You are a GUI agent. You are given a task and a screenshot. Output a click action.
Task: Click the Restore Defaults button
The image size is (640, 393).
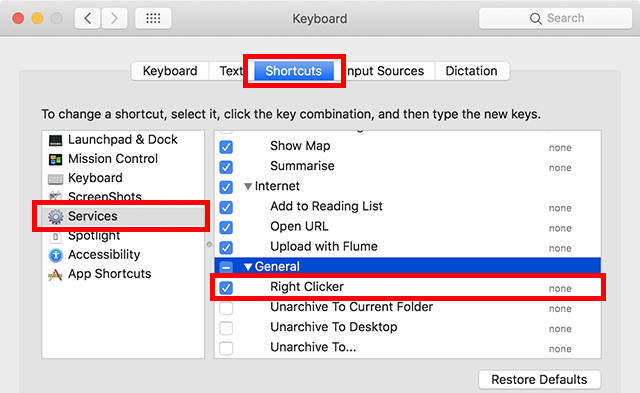tap(539, 380)
